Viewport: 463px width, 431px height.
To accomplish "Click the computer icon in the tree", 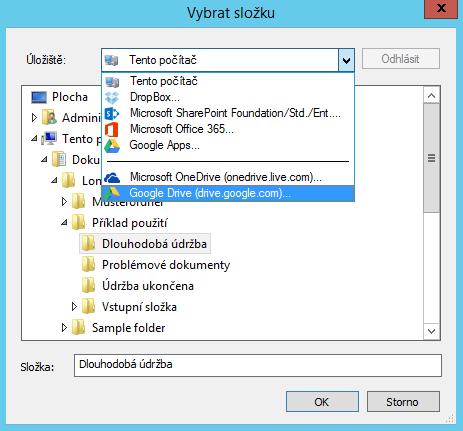I will 49,139.
